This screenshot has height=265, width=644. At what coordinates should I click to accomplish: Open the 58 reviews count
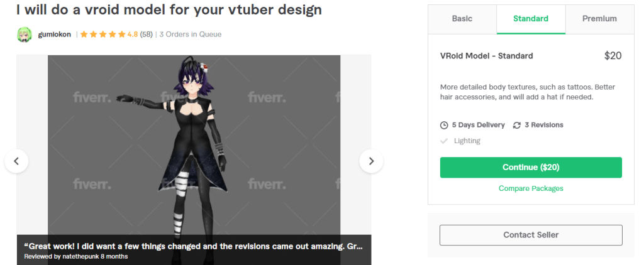coord(146,35)
